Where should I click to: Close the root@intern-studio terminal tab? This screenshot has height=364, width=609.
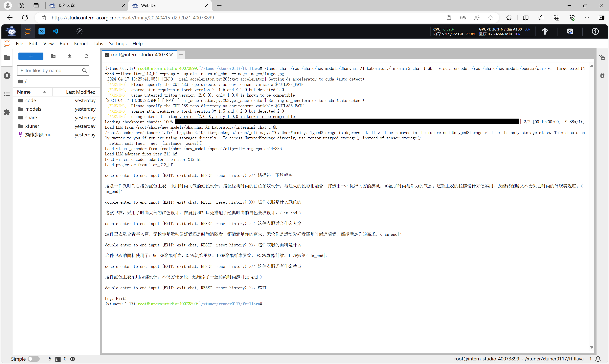point(171,55)
